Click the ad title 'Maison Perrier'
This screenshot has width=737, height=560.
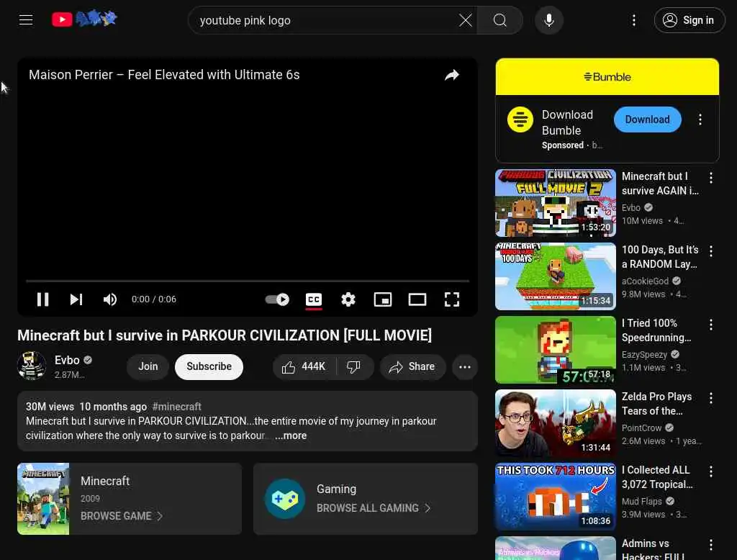(164, 75)
